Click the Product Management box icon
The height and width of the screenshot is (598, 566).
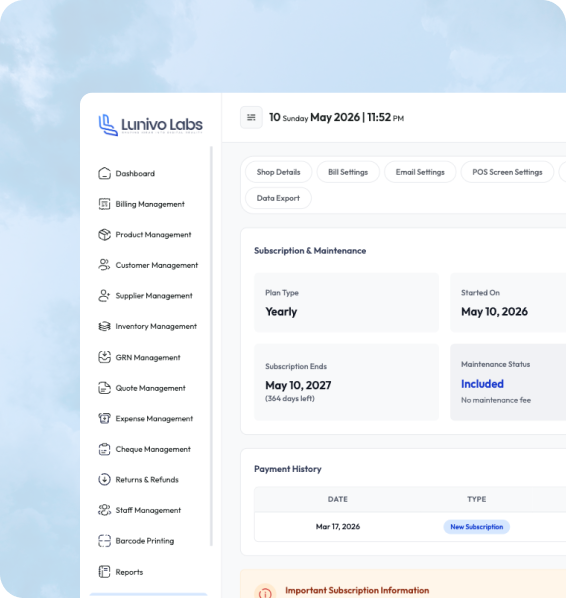(x=104, y=235)
